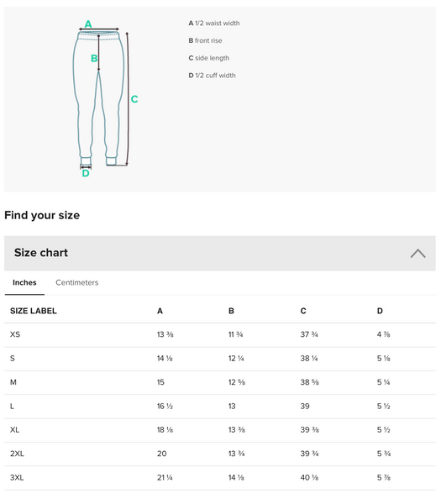
Task: Click the XS size row label
Action: 15,334
